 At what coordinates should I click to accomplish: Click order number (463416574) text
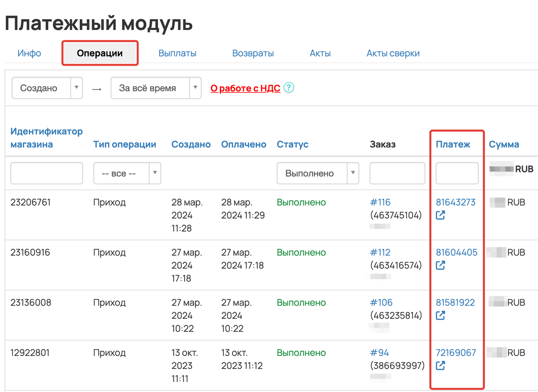(x=396, y=265)
